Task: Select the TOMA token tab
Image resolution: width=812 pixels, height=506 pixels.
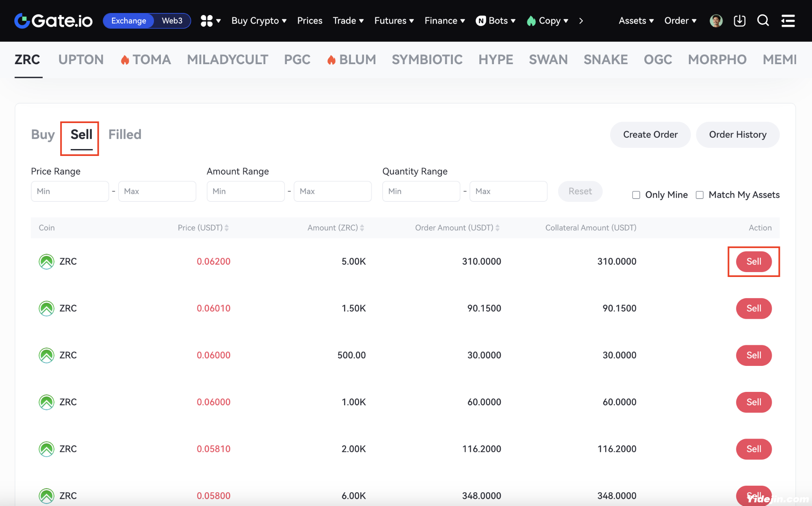Action: coord(146,60)
